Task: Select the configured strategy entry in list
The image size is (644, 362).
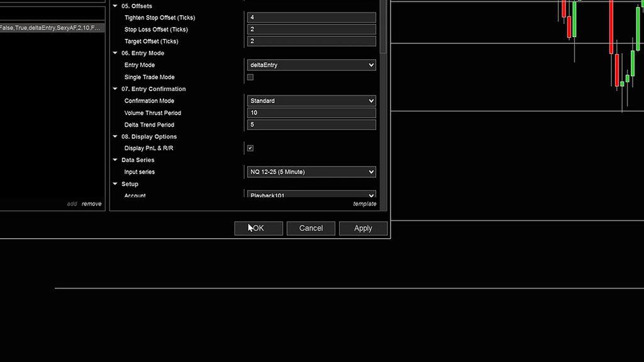Action: click(x=52, y=28)
